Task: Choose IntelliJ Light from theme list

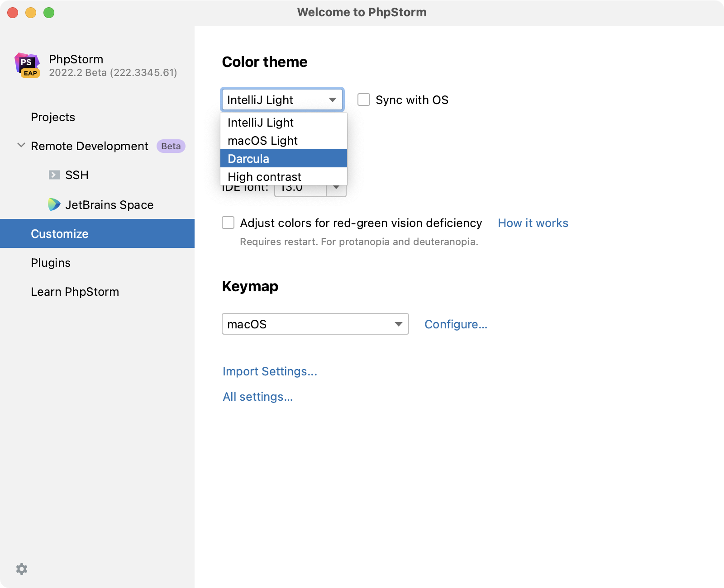Action: pos(284,123)
